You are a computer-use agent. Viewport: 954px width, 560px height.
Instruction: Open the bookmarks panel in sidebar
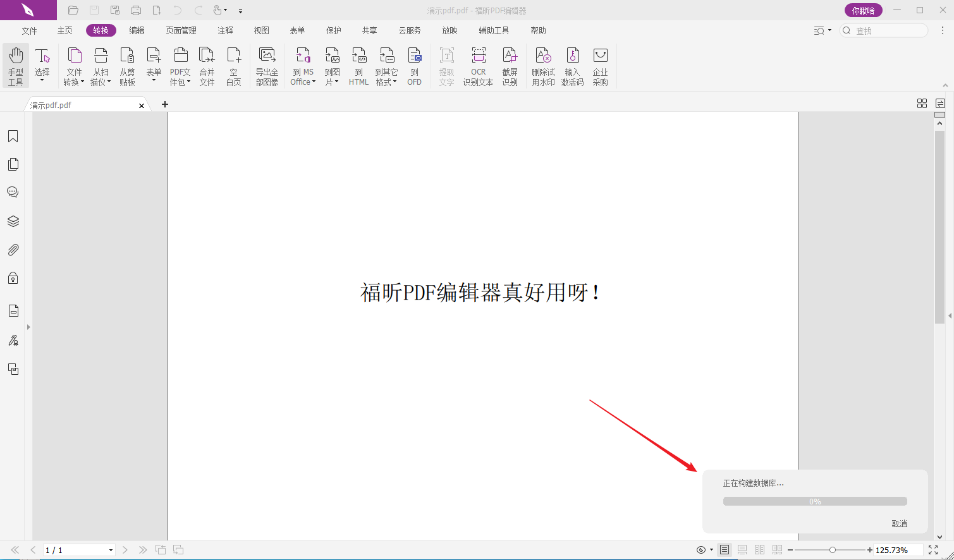[x=13, y=137]
